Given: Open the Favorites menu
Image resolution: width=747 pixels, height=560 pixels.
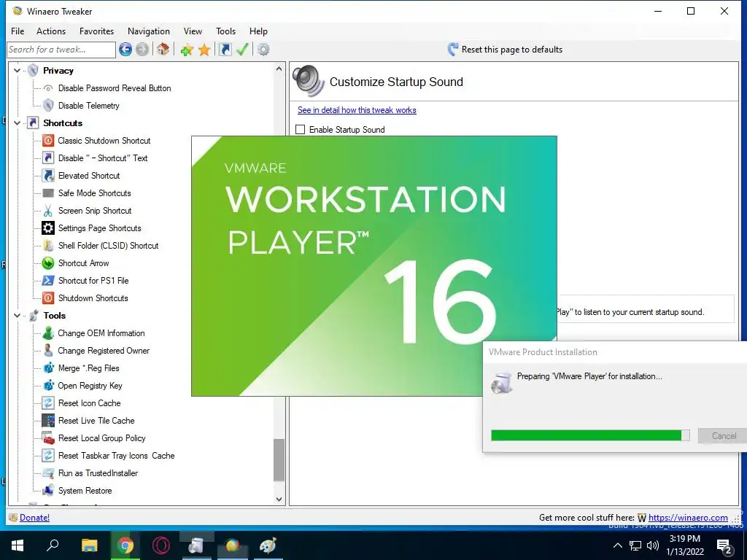Looking at the screenshot, I should [97, 31].
